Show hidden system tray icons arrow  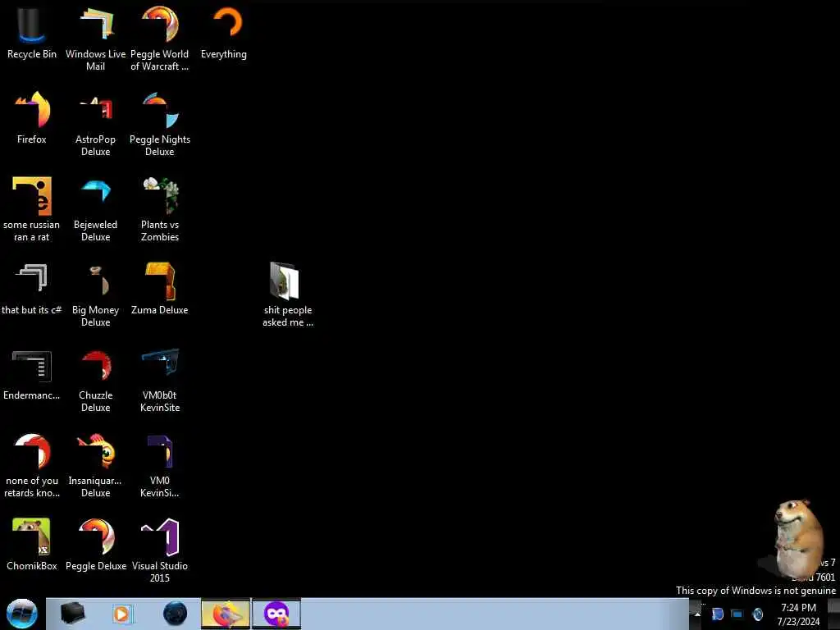(x=697, y=614)
